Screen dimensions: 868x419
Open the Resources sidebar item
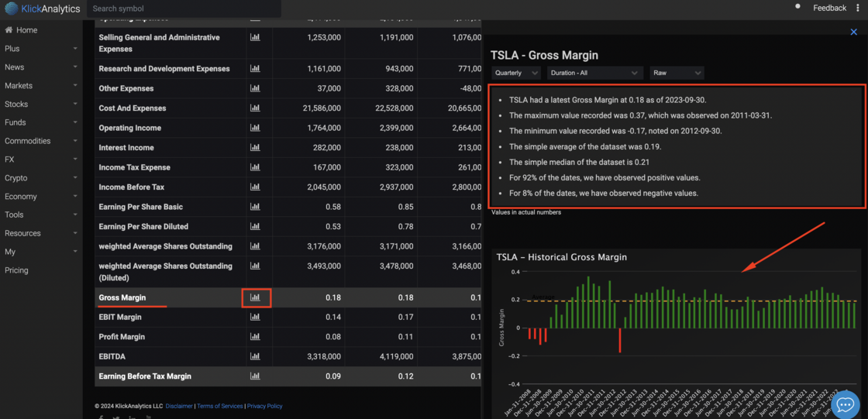coord(41,234)
